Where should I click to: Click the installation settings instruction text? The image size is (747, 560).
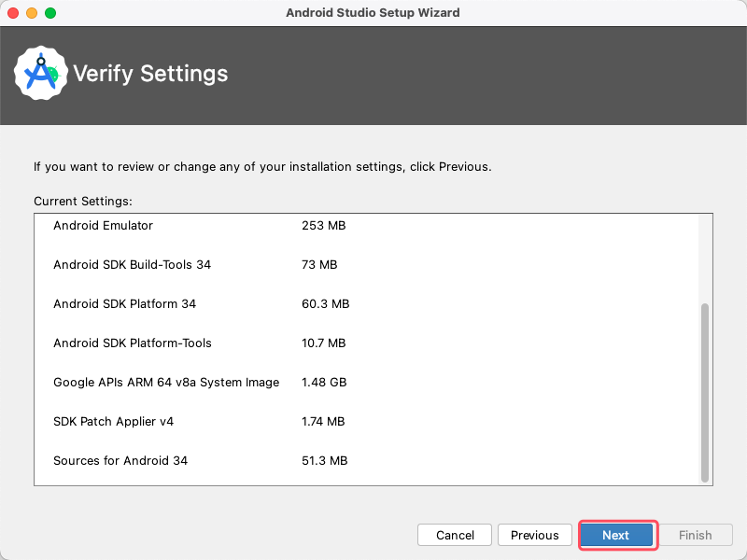[262, 167]
